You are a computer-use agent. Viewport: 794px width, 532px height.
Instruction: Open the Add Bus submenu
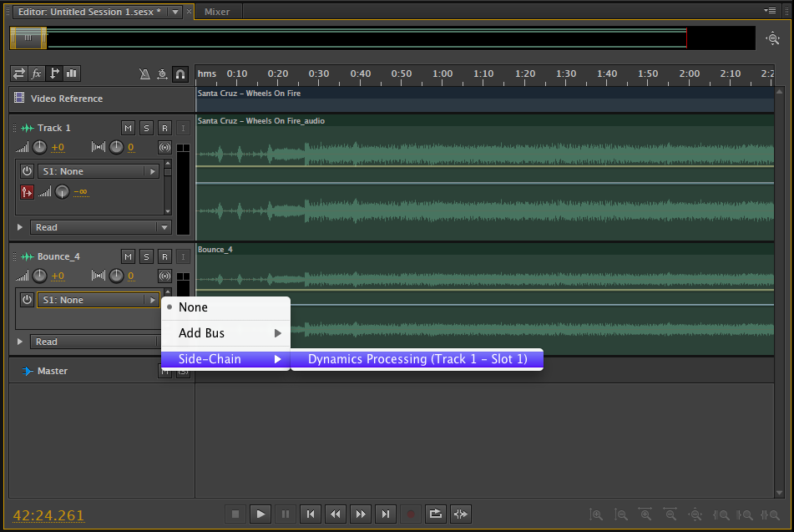coord(225,333)
